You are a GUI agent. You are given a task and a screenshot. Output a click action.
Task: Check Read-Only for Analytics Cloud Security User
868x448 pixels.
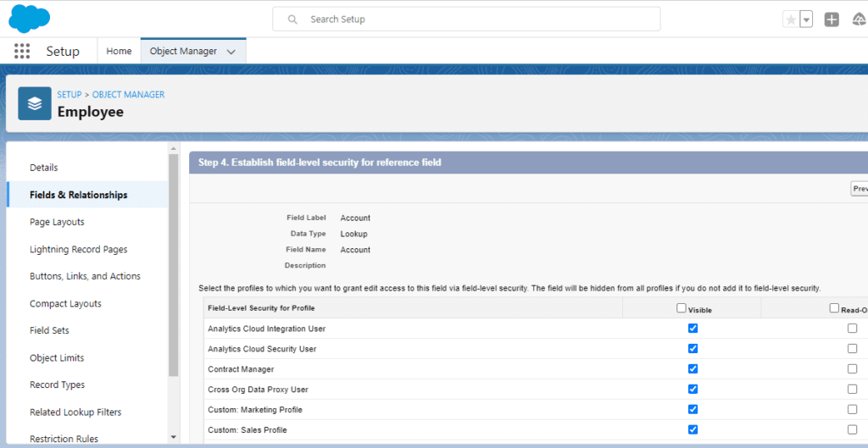pyautogui.click(x=853, y=349)
